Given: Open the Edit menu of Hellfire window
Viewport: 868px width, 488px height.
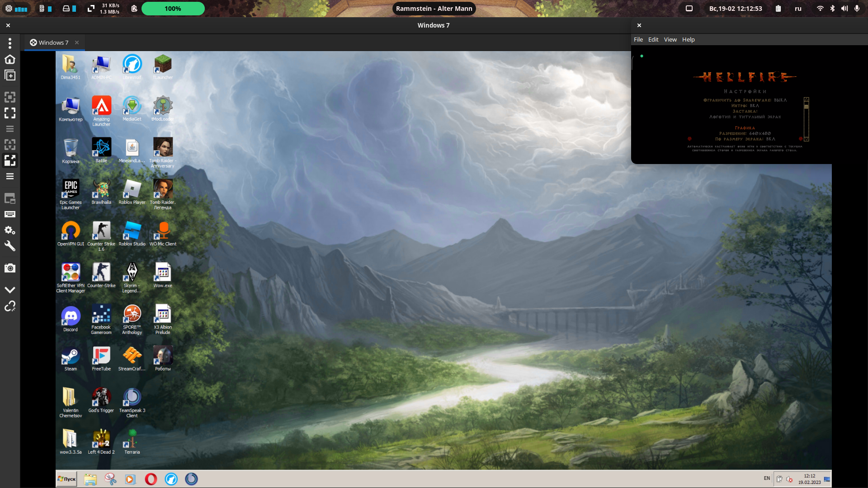Looking at the screenshot, I should [x=653, y=40].
